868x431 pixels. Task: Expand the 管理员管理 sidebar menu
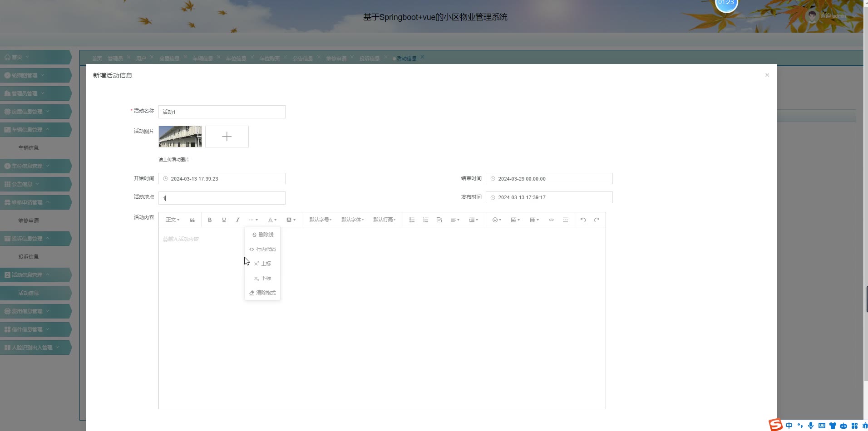coord(35,93)
